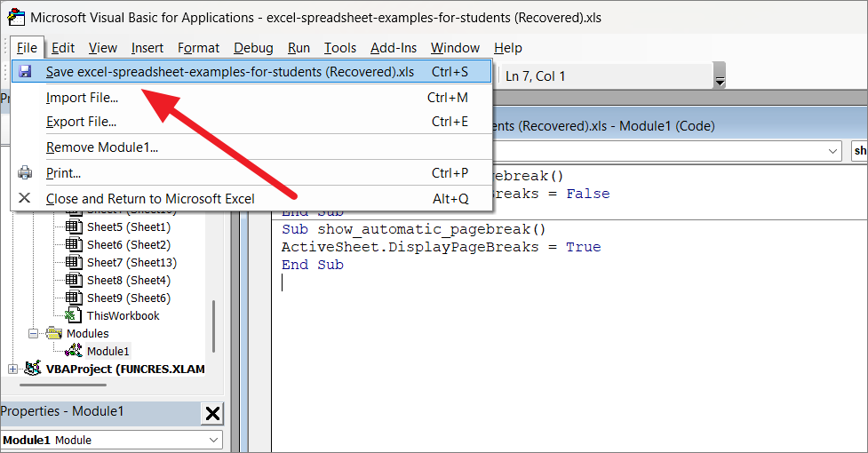The width and height of the screenshot is (868, 453).
Task: Open the Tools menu
Action: pyautogui.click(x=340, y=48)
